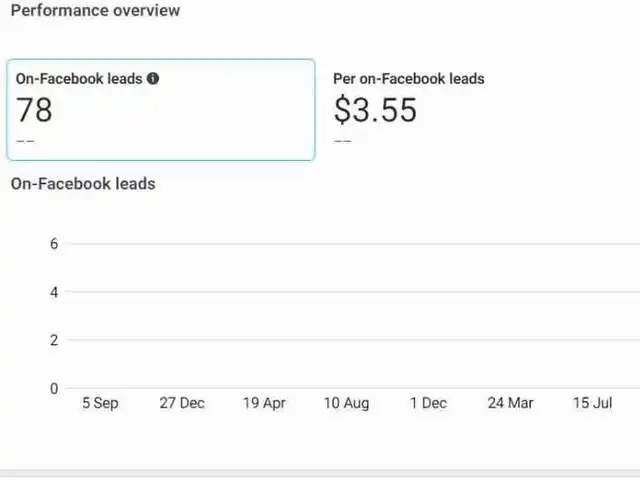
Task: Click the 15 Jul date on chart axis
Action: [593, 403]
